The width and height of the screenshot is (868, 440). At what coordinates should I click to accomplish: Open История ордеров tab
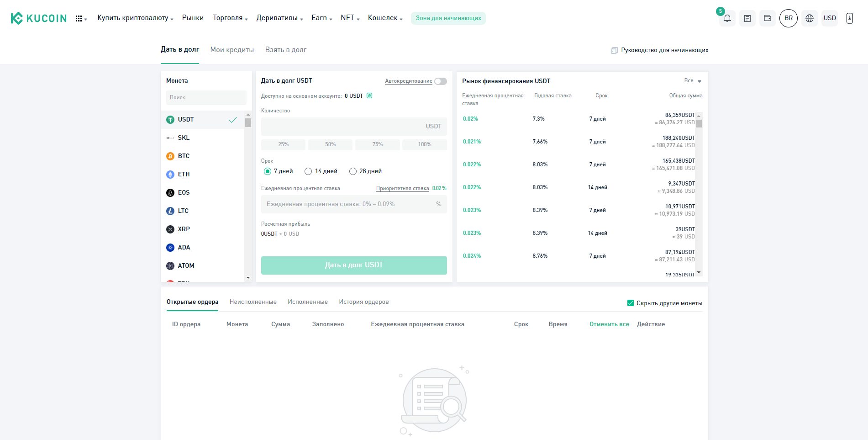pyautogui.click(x=364, y=302)
